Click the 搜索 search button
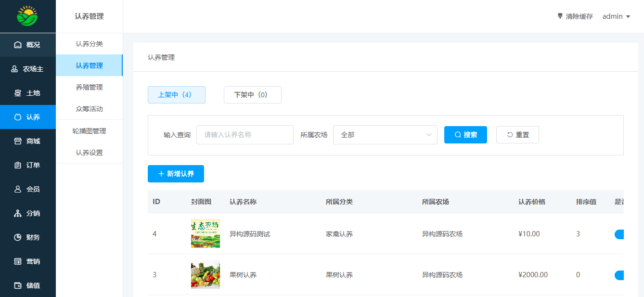 click(465, 135)
